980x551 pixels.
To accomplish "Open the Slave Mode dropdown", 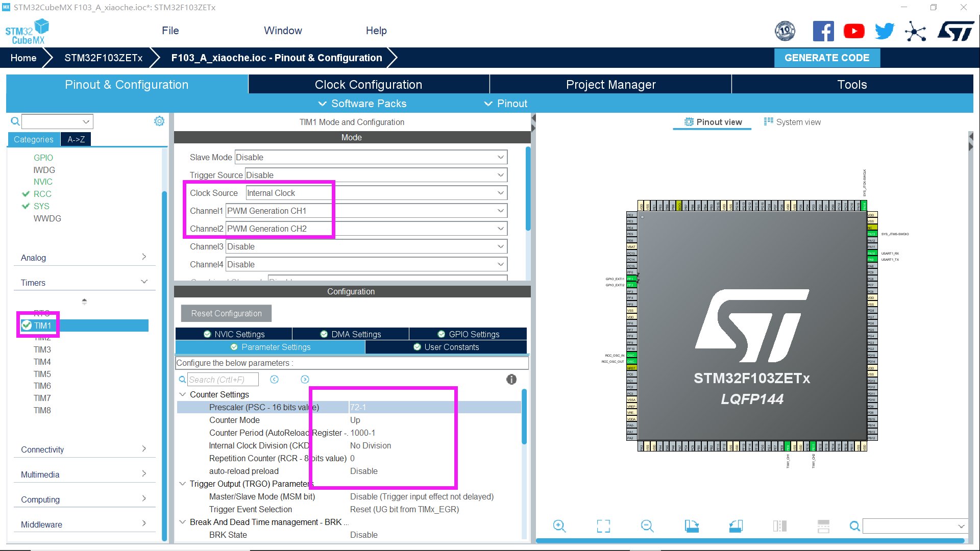I will (x=371, y=157).
